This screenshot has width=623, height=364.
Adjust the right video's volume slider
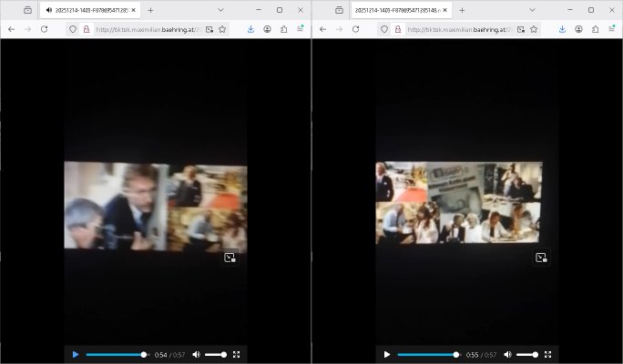(x=527, y=354)
